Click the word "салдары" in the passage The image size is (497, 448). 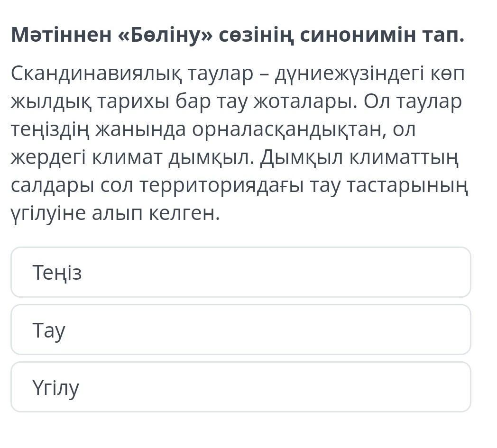click(x=52, y=186)
